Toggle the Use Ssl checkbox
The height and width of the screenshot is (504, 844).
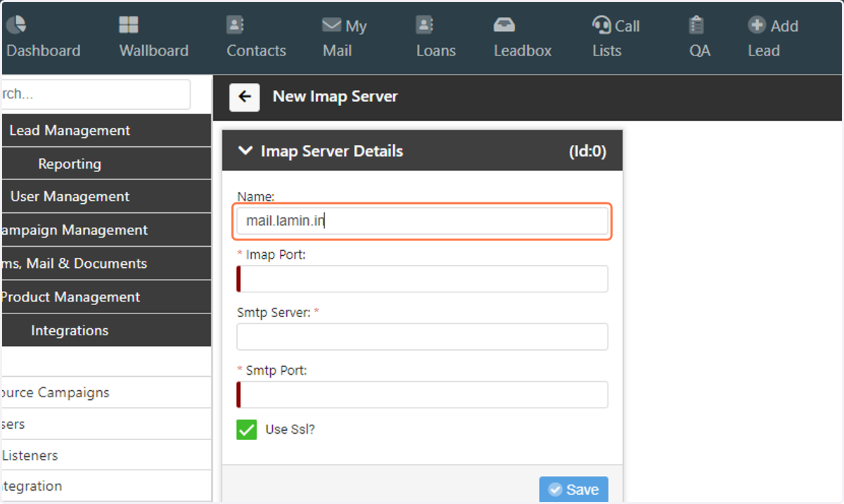click(x=247, y=429)
